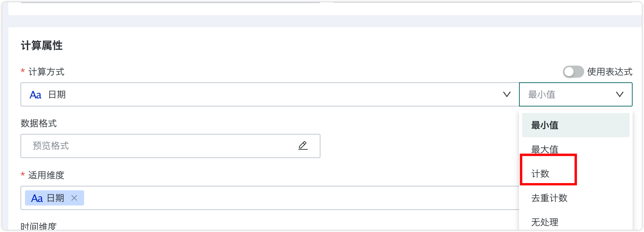The width and height of the screenshot is (644, 232).
Task: Click the chevron arrow of the 日期 selector
Action: [x=506, y=94]
